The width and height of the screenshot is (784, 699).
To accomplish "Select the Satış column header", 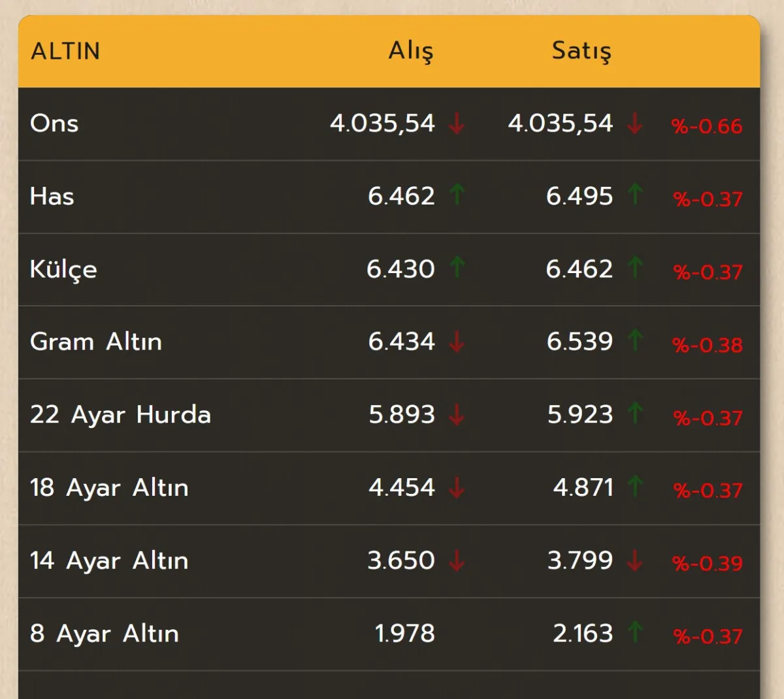I will coord(581,51).
